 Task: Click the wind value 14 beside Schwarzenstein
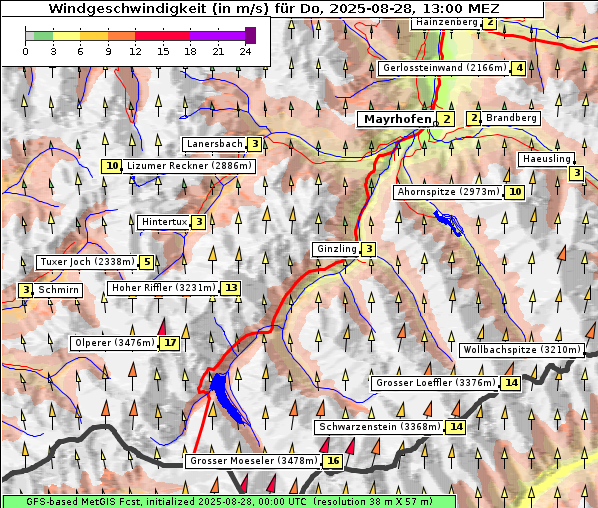coord(456,427)
